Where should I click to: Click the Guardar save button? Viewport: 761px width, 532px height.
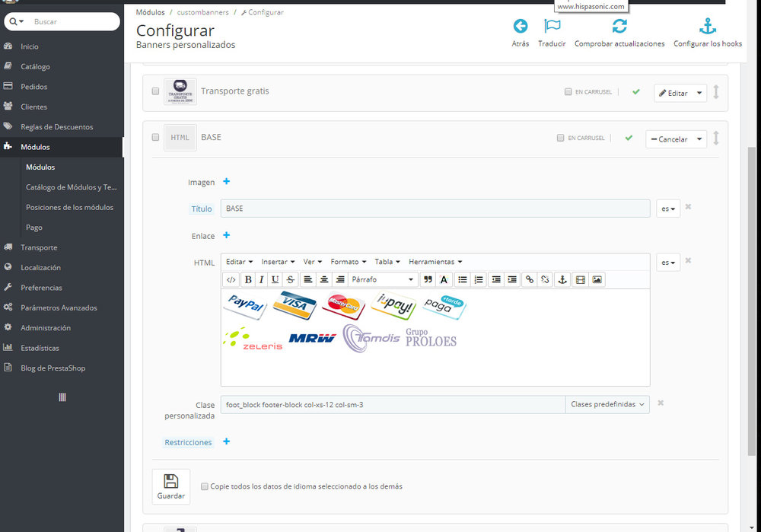point(170,486)
